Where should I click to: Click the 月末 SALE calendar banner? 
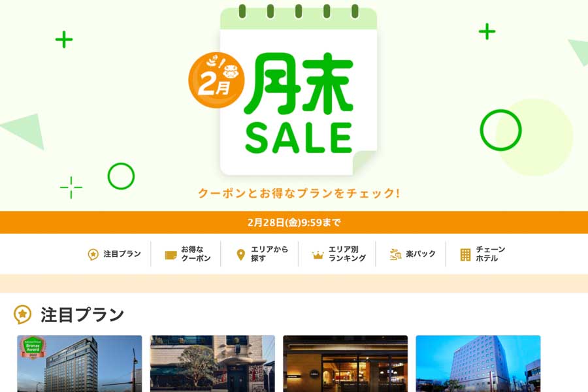tap(298, 90)
